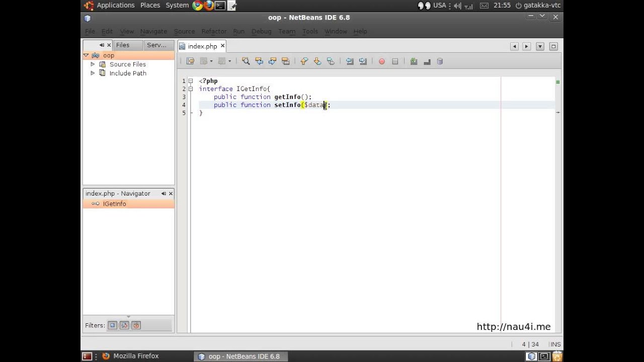
Task: Start macro recording with red circle icon
Action: point(382,61)
